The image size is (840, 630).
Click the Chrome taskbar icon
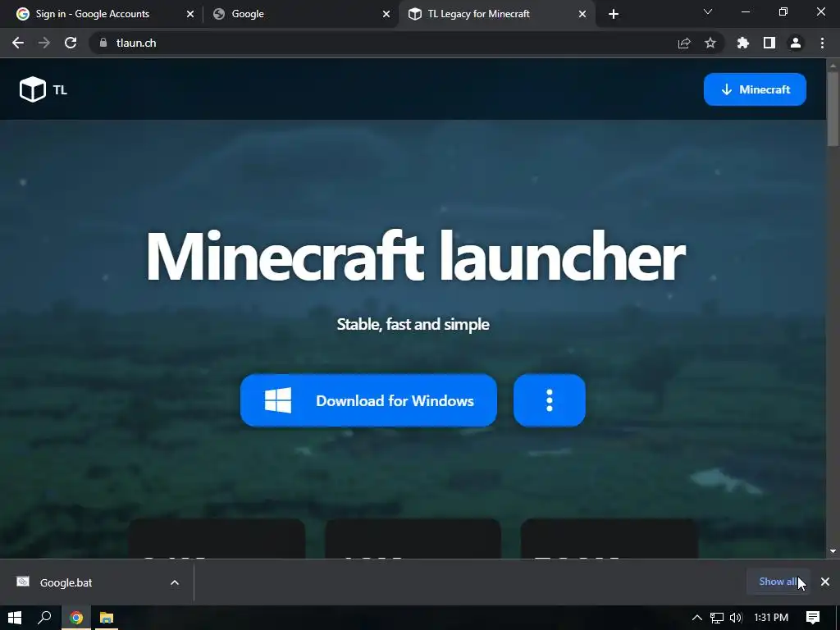[76, 618]
